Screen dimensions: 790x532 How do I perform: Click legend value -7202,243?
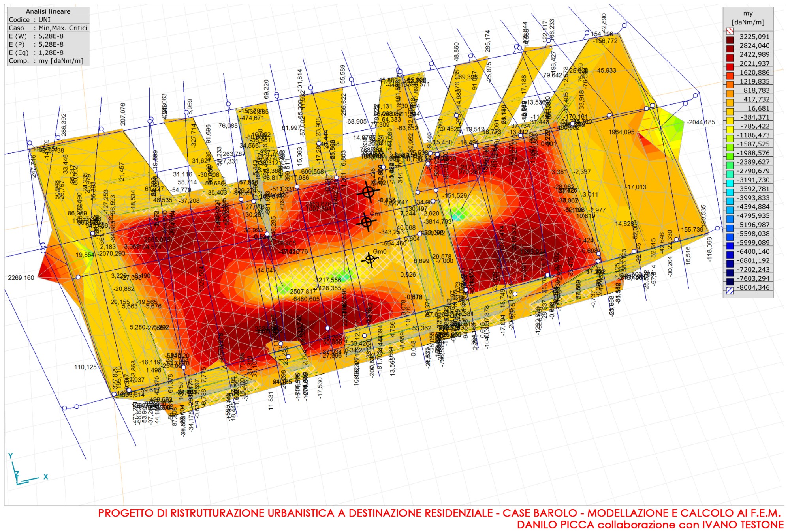(x=753, y=270)
